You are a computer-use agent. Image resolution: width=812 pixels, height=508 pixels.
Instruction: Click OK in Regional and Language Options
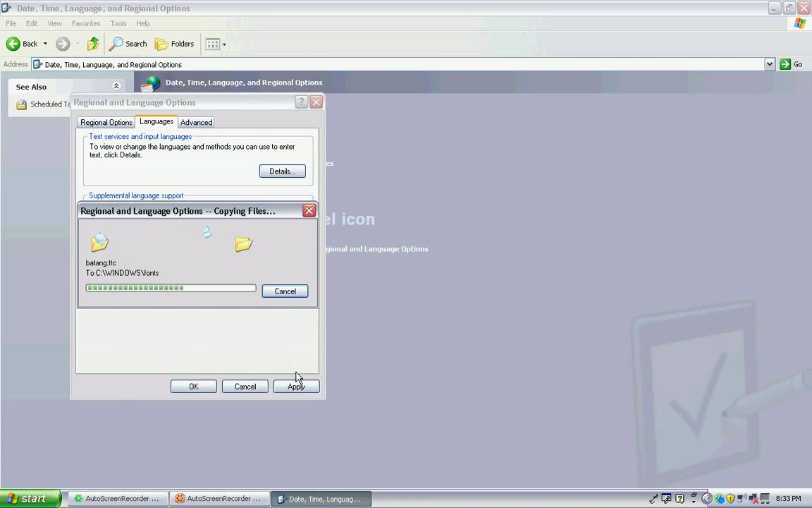[194, 386]
